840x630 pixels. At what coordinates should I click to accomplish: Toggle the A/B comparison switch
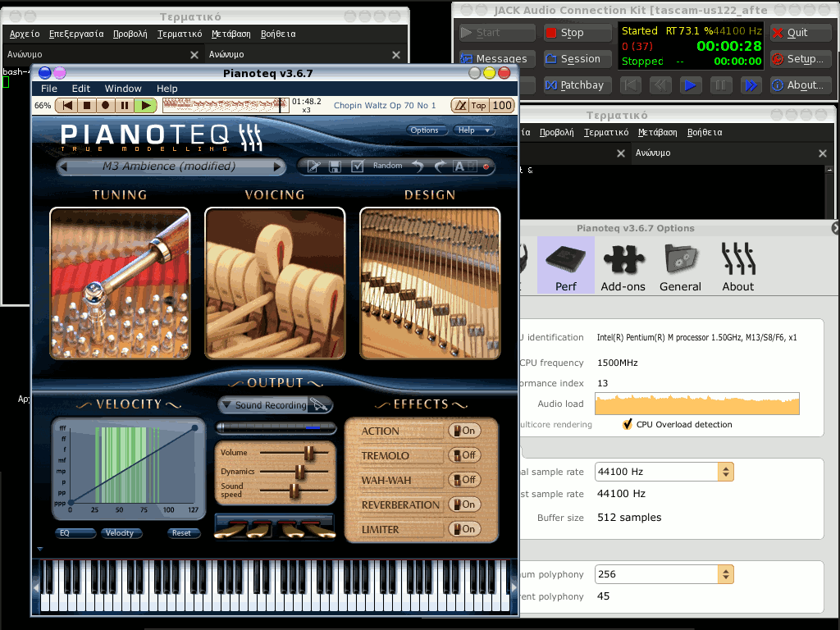point(464,167)
